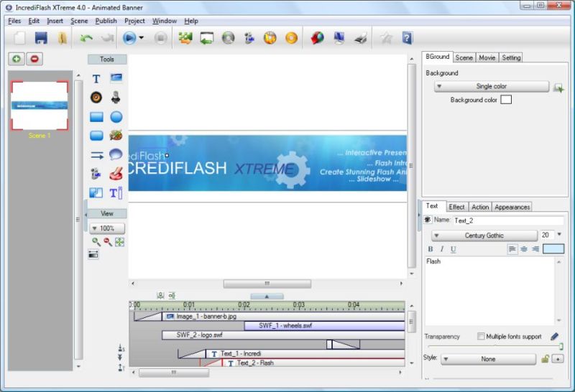Click the add scene green plus button

[x=17, y=59]
